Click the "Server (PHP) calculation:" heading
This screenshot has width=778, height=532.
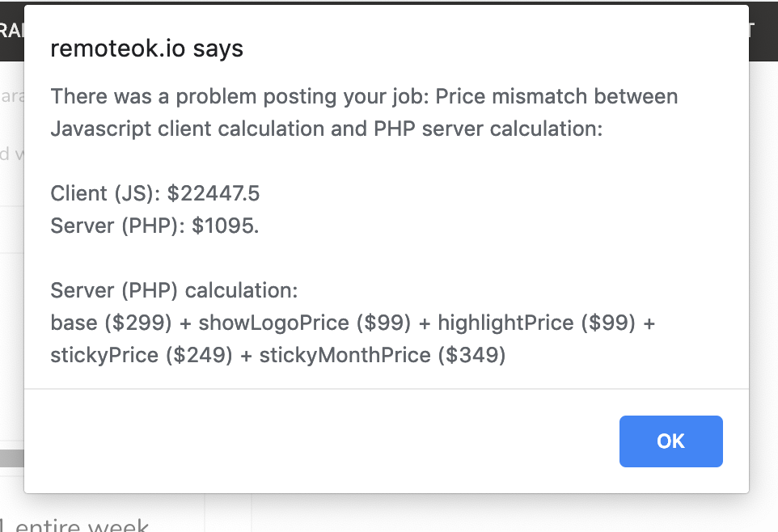(174, 290)
